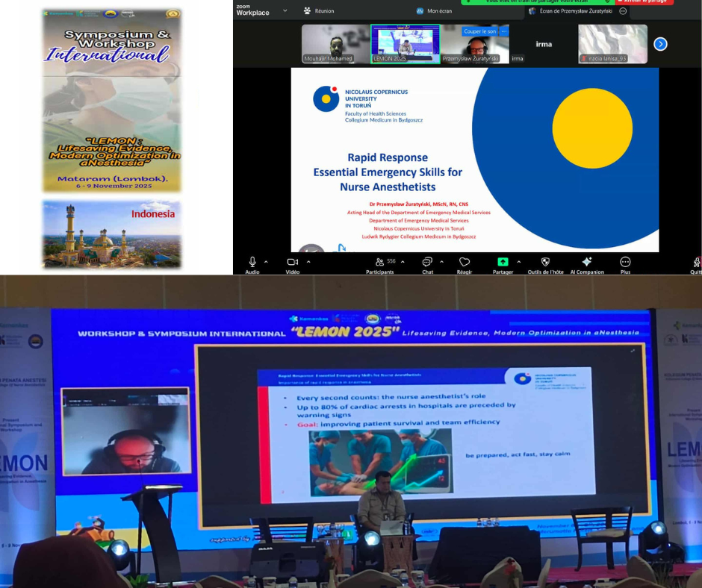
Task: Open the Chat panel
Action: click(x=427, y=262)
